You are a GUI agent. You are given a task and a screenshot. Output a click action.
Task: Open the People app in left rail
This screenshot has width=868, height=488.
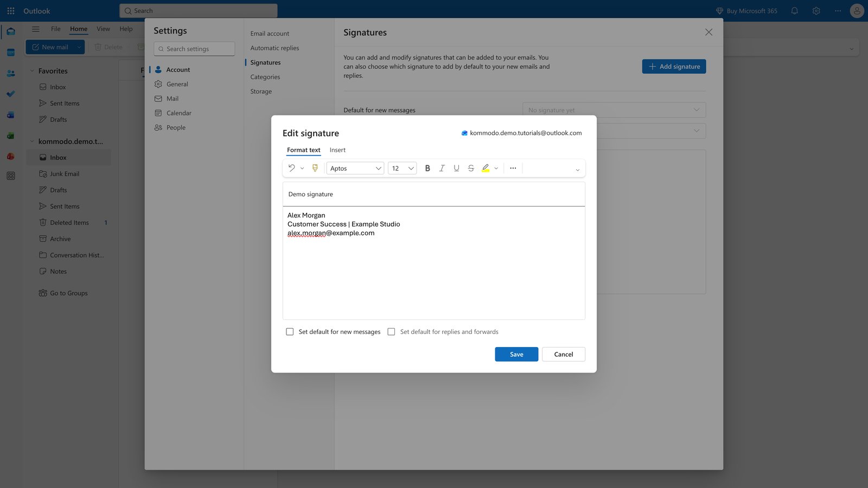11,73
